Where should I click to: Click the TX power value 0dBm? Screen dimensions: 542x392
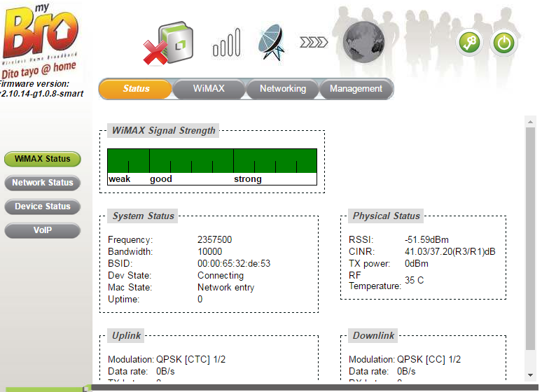point(417,264)
